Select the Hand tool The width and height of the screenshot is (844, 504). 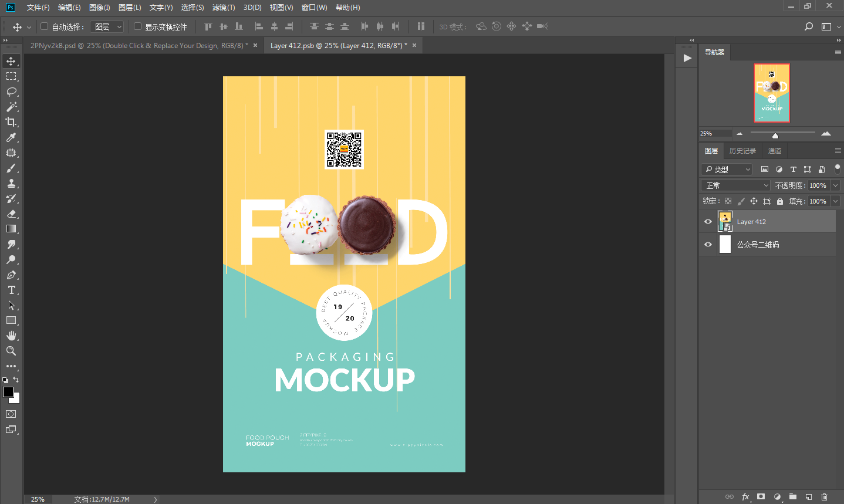[11, 336]
